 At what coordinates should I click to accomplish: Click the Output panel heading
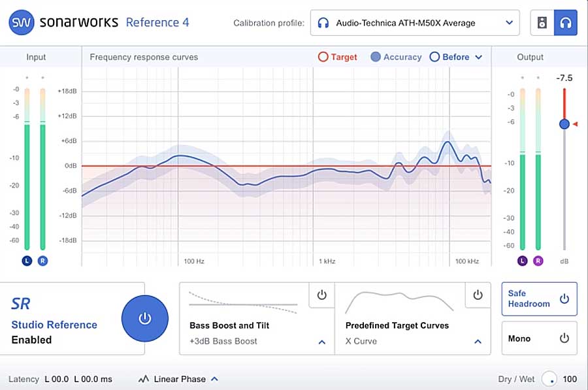tap(530, 57)
